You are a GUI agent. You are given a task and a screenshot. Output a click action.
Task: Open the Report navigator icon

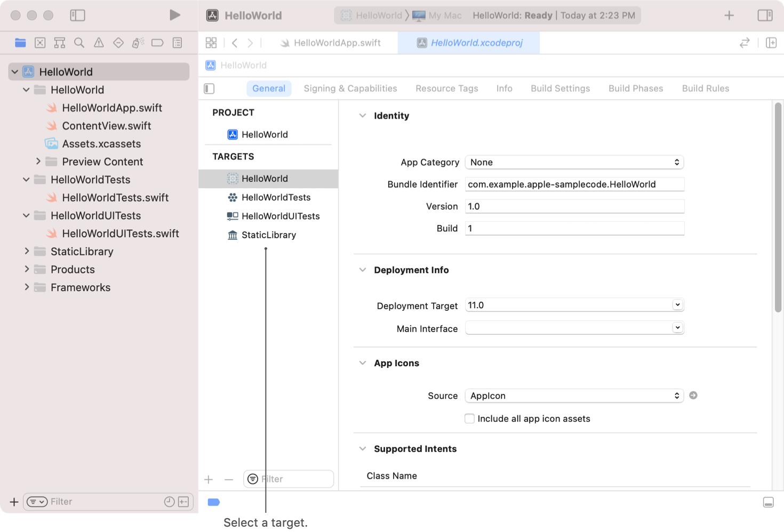(x=178, y=43)
